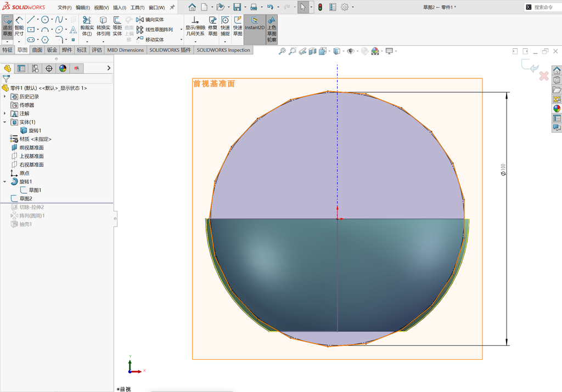Click Offset Entities (等距实体) tool
562x392 pixels.
(x=117, y=26)
